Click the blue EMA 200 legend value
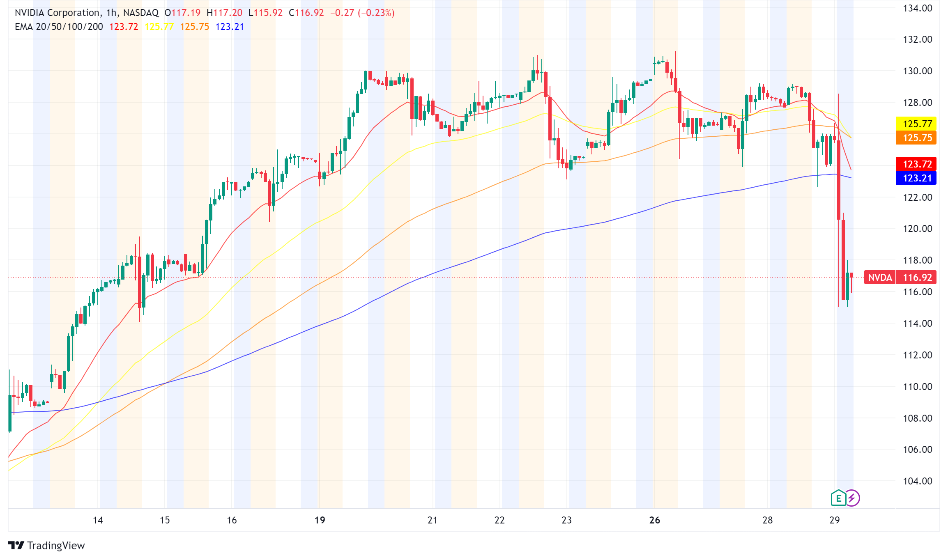This screenshot has width=948, height=560. 230,27
